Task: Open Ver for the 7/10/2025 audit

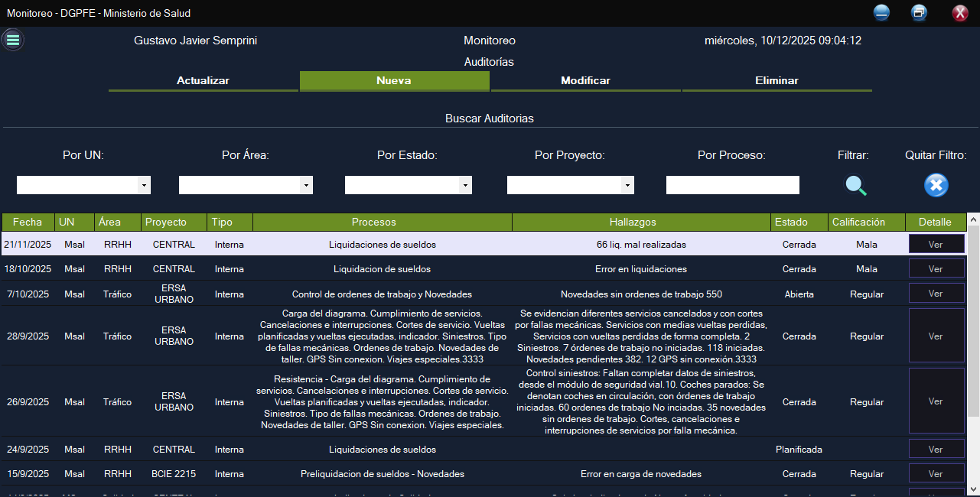Action: click(936, 294)
